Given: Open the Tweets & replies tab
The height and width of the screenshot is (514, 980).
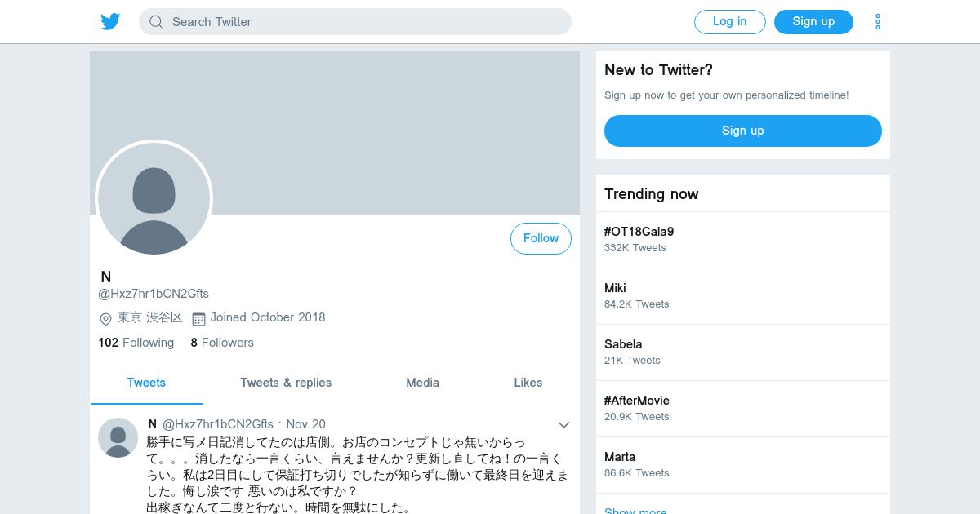Looking at the screenshot, I should coord(286,383).
